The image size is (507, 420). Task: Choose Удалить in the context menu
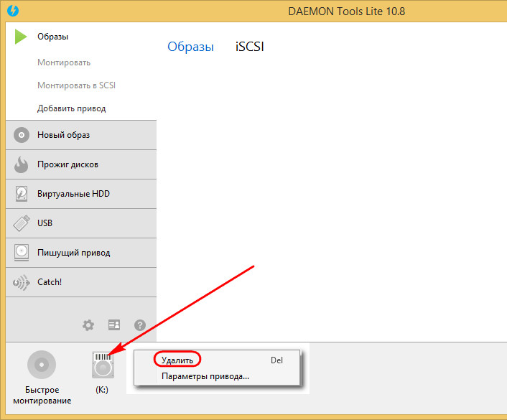point(217,360)
